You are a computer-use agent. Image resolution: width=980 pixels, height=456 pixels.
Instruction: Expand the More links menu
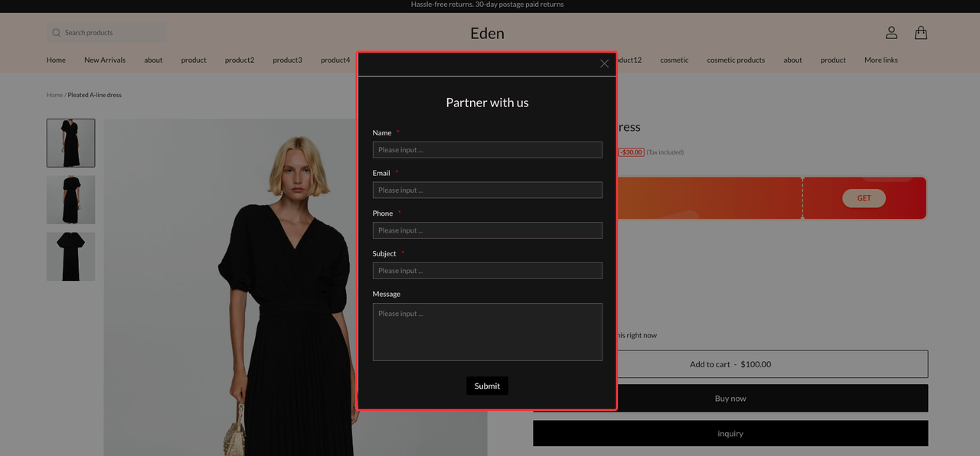[880, 60]
